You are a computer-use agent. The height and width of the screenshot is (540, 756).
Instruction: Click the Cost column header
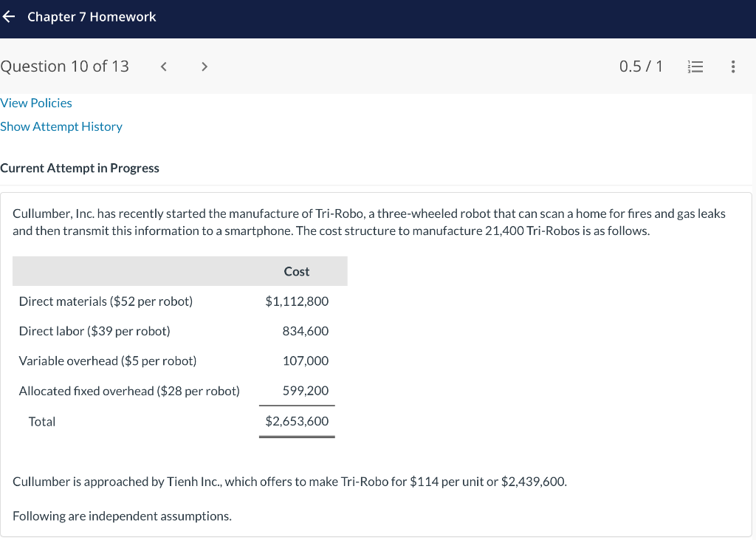point(297,272)
